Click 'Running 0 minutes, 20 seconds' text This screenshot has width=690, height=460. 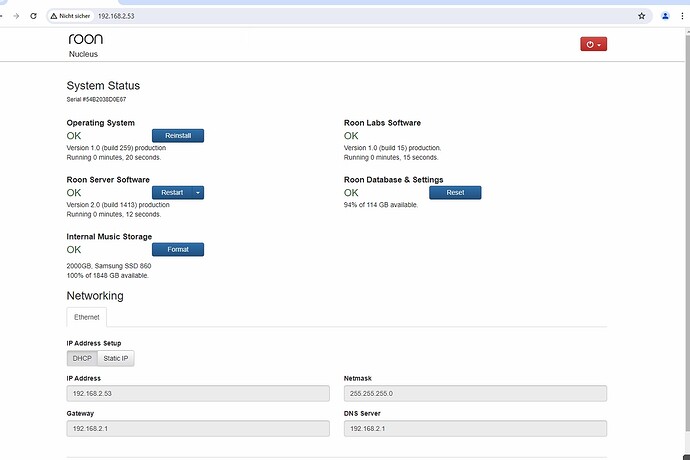point(114,158)
